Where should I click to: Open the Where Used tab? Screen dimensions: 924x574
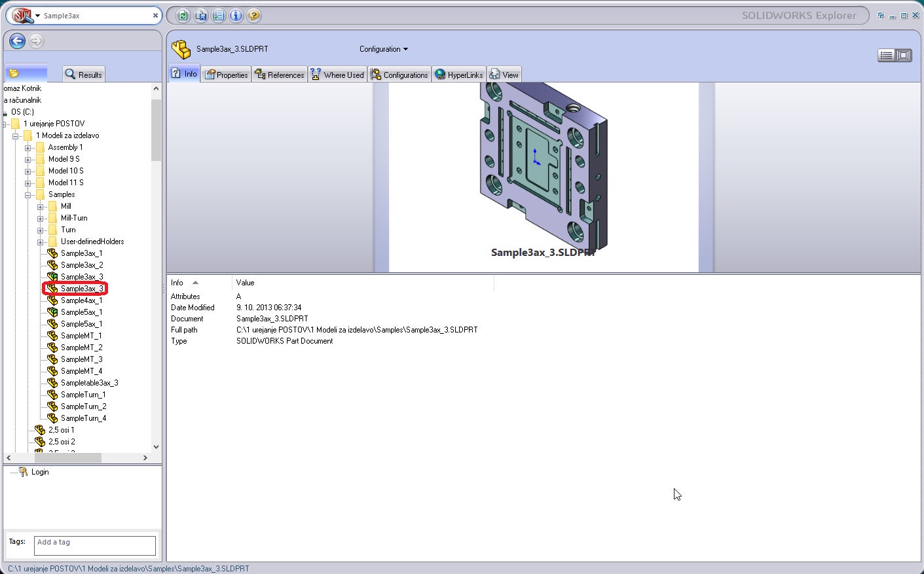[x=337, y=75]
